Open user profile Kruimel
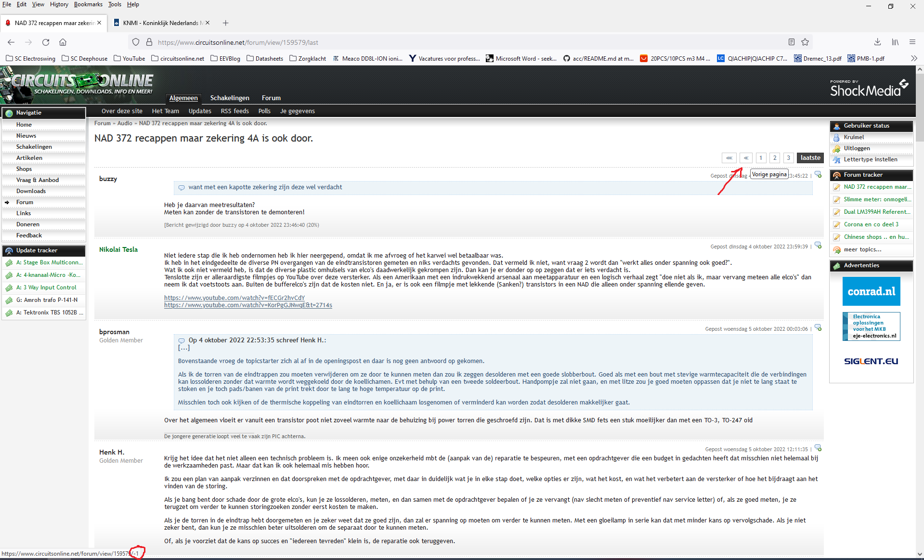This screenshot has width=924, height=560. click(x=854, y=137)
